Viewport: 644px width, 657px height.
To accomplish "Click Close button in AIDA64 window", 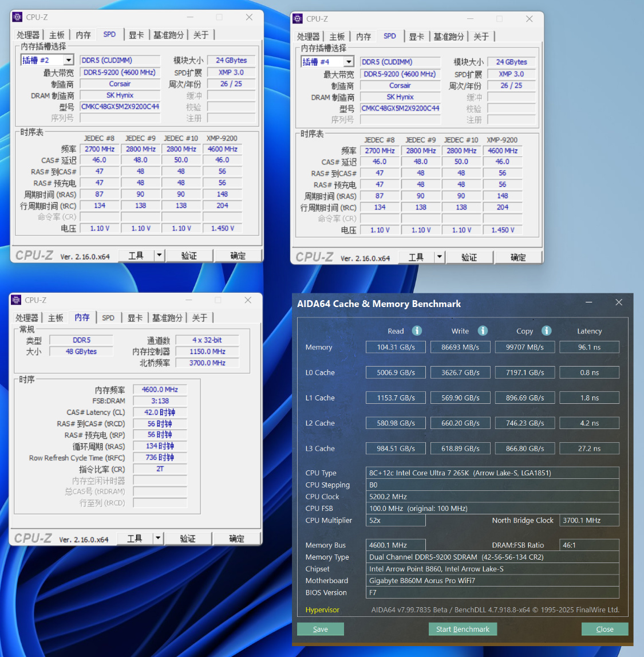I will pos(605,629).
